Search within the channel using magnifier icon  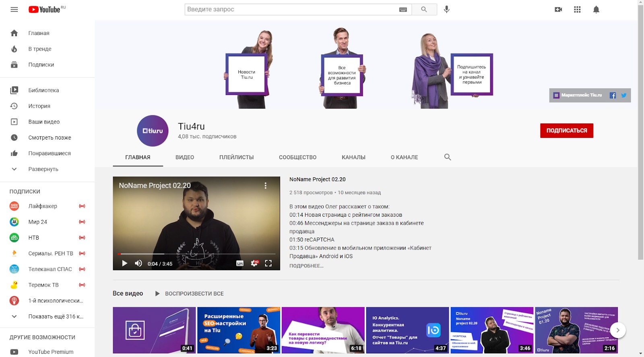(448, 157)
